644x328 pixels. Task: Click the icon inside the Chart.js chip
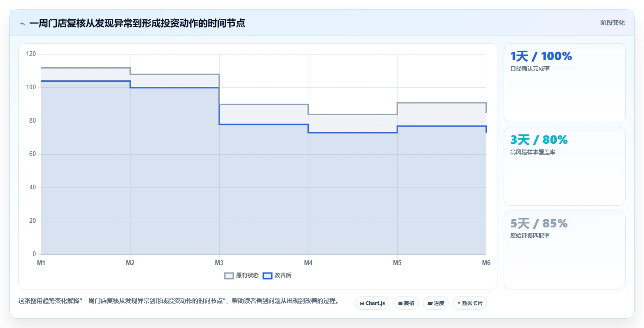point(362,304)
